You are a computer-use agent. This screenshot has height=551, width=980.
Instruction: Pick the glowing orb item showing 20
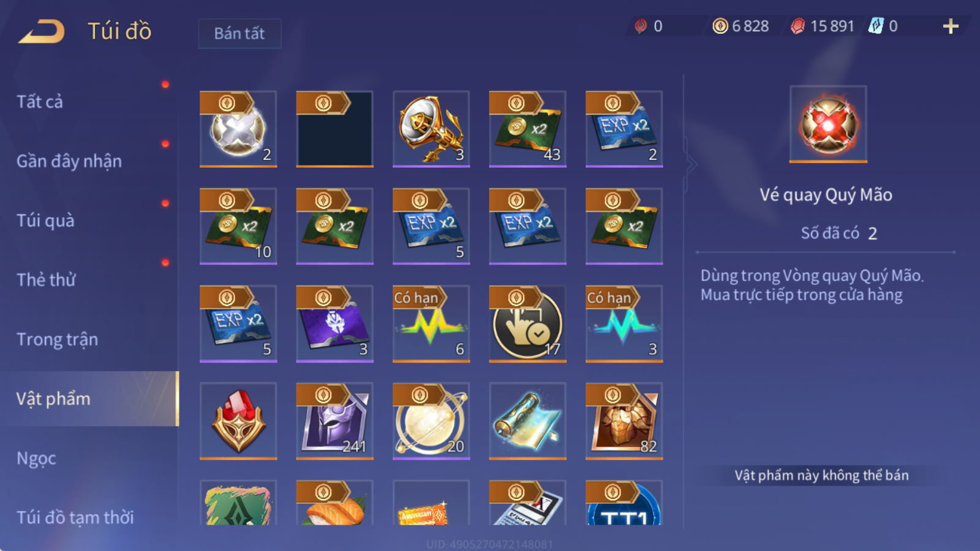click(x=431, y=421)
